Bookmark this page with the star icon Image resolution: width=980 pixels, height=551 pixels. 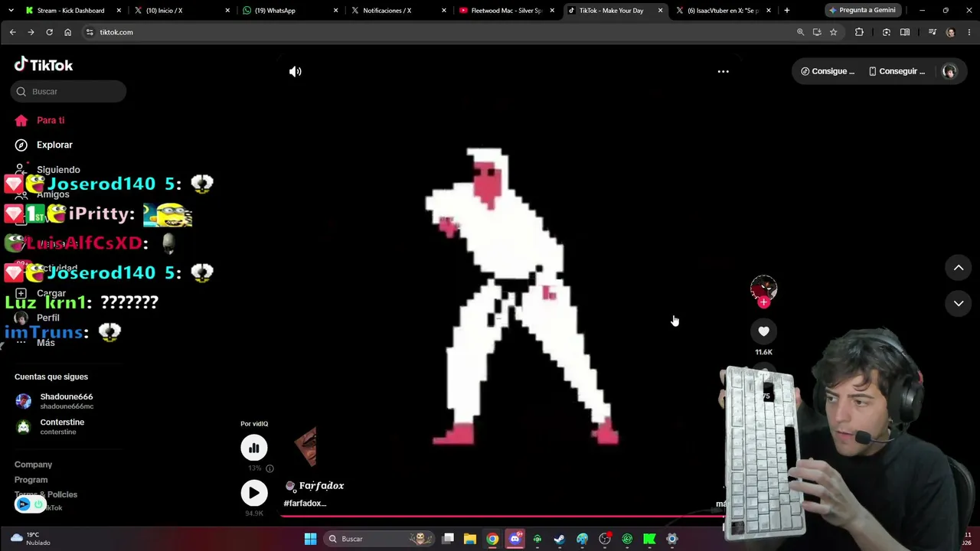coord(833,32)
